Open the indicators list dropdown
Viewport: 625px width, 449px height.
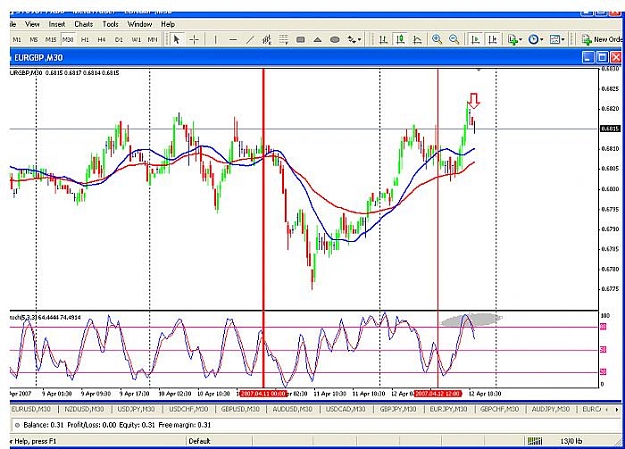click(515, 39)
